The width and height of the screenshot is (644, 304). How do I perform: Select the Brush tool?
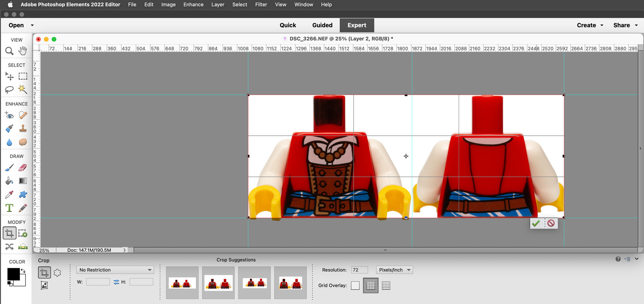click(9, 168)
